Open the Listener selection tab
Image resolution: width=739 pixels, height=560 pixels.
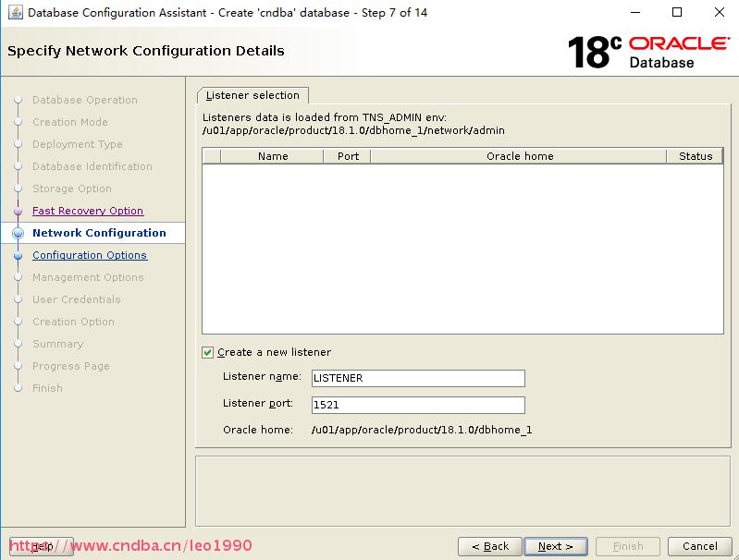point(252,95)
